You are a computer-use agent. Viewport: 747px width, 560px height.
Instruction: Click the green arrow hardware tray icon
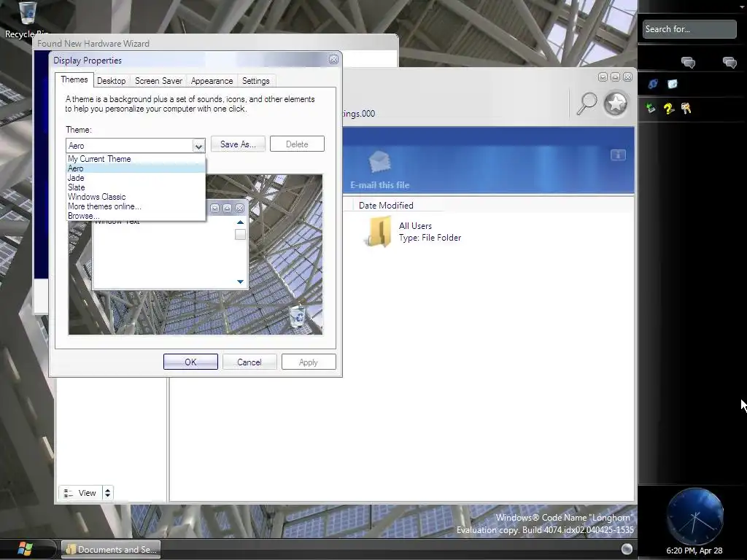click(651, 108)
